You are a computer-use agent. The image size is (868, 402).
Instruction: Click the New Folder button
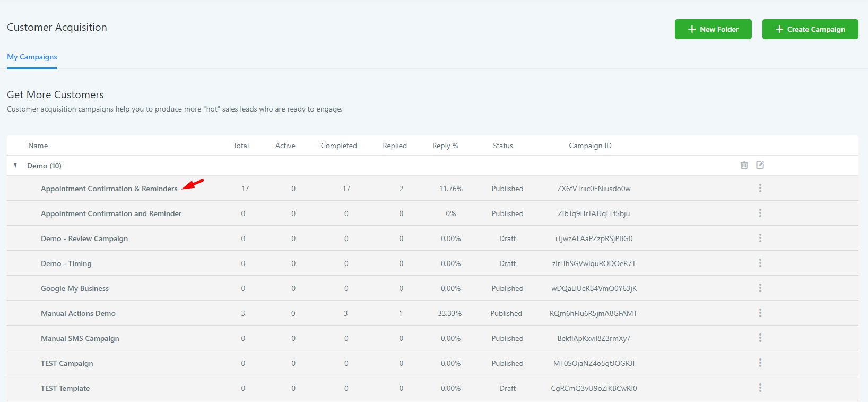(713, 29)
